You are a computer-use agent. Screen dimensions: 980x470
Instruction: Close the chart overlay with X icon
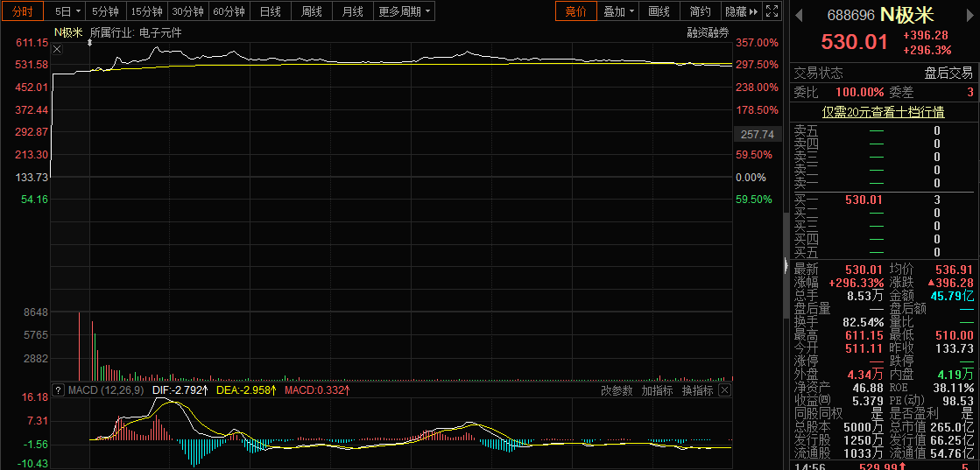[x=58, y=50]
